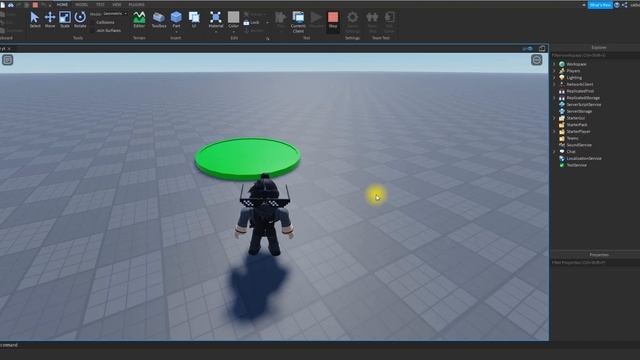Switch to the PLUGINS ribbon tab
This screenshot has width=640, height=360.
click(136, 4)
